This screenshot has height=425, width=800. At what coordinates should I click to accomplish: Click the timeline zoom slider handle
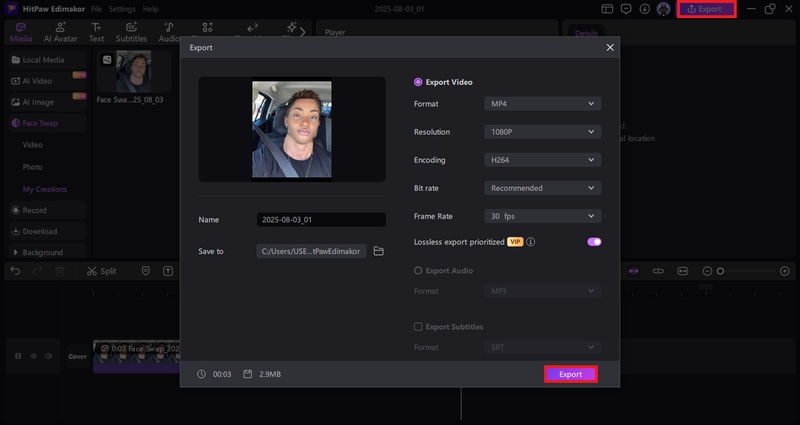(720, 271)
